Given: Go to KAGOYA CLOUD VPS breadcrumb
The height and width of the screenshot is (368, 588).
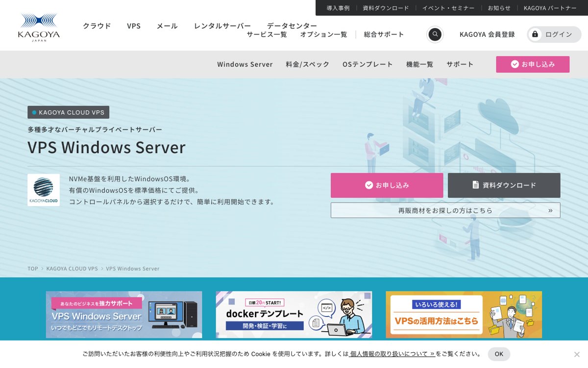Looking at the screenshot, I should [72, 269].
